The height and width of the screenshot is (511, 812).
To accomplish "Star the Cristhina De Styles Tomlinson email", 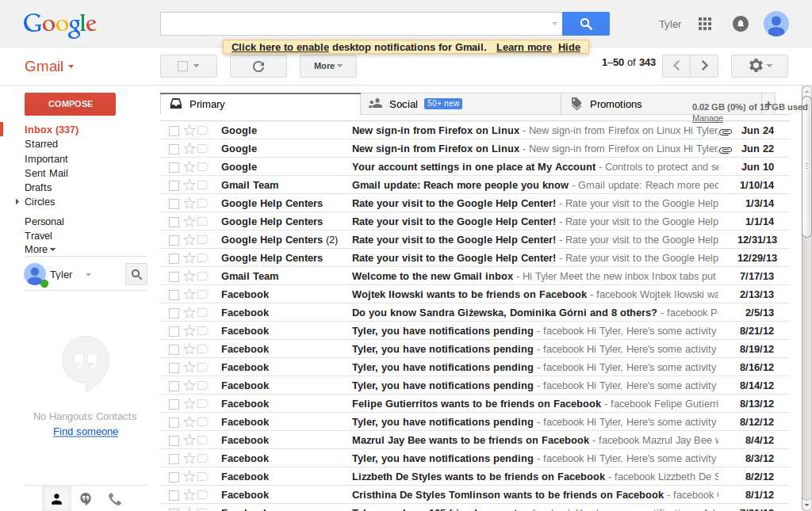I will click(x=189, y=495).
